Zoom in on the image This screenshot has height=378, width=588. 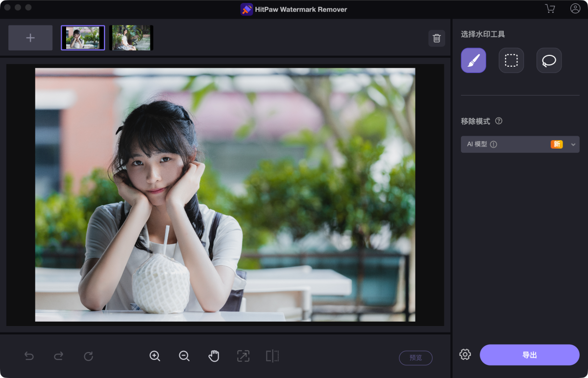click(155, 356)
